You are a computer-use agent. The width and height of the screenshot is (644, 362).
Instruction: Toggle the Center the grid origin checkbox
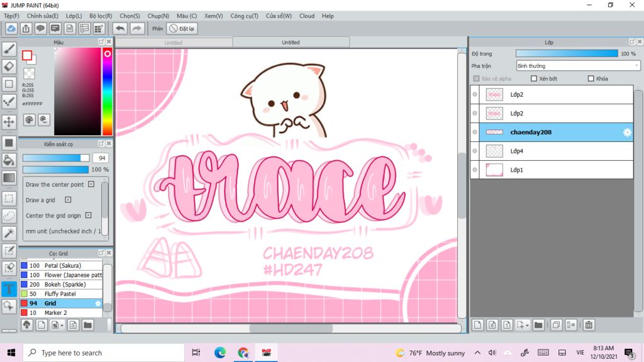pyautogui.click(x=88, y=216)
